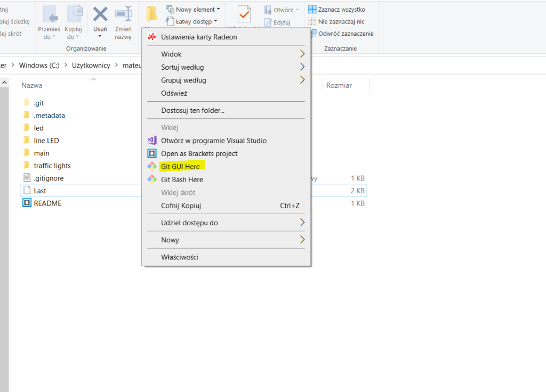Choose Open as Brackets project
Image resolution: width=546 pixels, height=392 pixels.
199,153
